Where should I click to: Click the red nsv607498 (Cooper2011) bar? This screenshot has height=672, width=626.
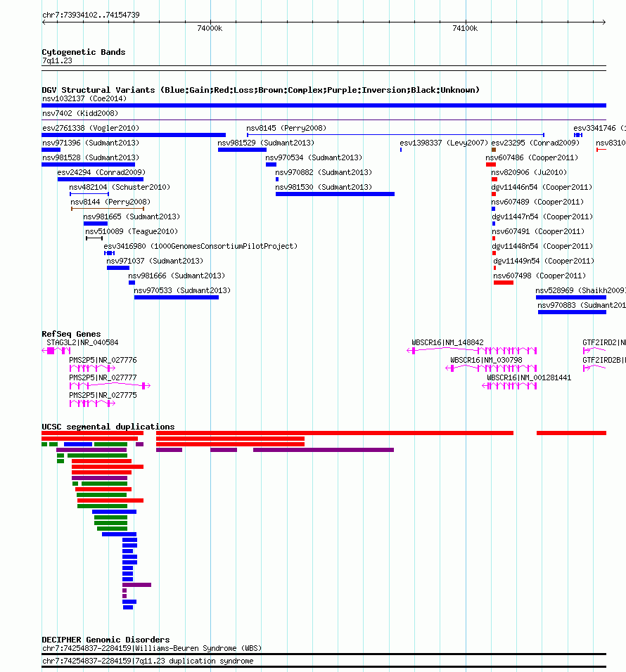click(x=504, y=283)
